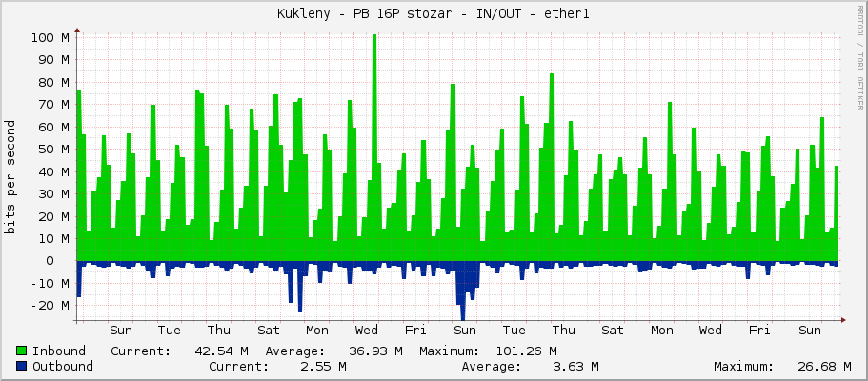Click the deepest blue outbound dip
The width and height of the screenshot is (868, 381).
tap(463, 291)
